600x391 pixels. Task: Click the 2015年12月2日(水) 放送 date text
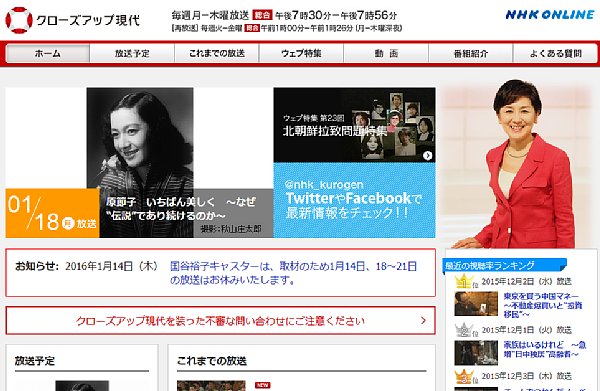[x=527, y=282]
